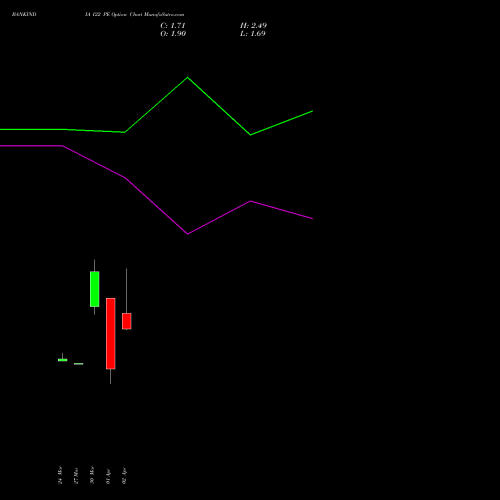500x500 pixels.
Task: Click the 02 Apr date label
Action: [x=124, y=476]
